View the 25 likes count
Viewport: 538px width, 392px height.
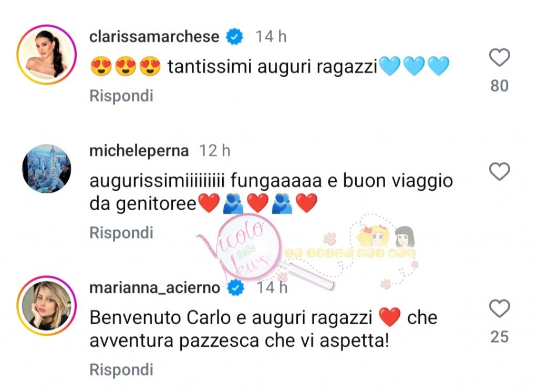pos(499,337)
